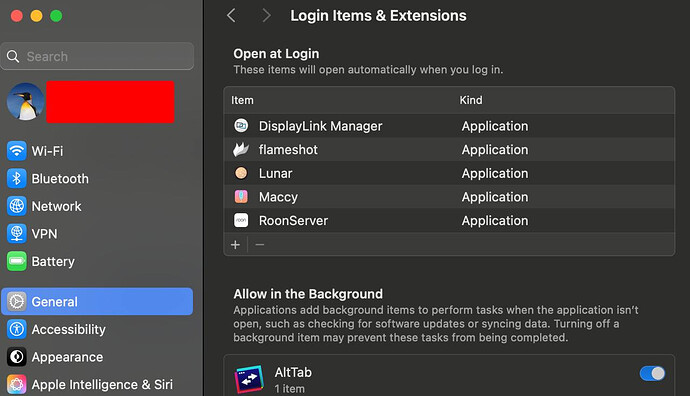Select the RoonServer login item row
690x396 pixels.
[449, 220]
